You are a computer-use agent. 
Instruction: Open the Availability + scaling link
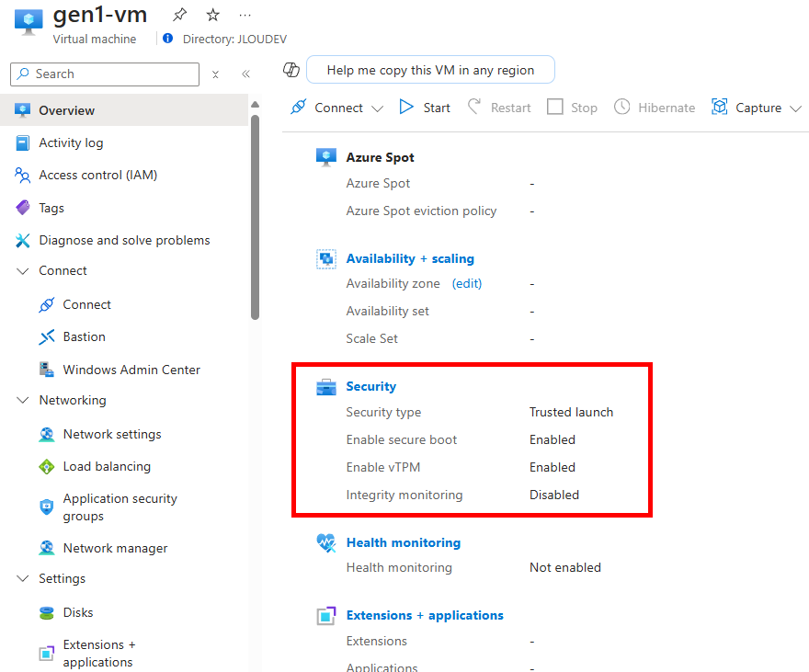[x=410, y=259]
